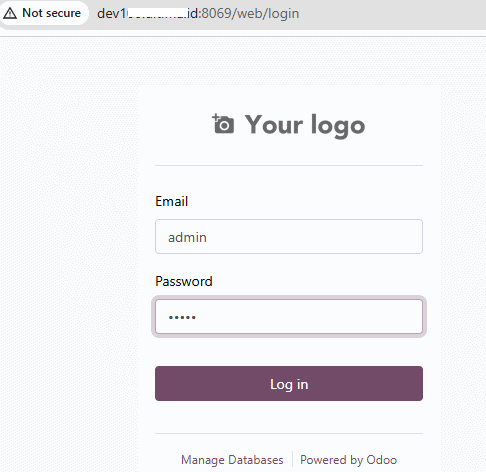Click empty right end of Password field
486x472 pixels.
(x=383, y=316)
